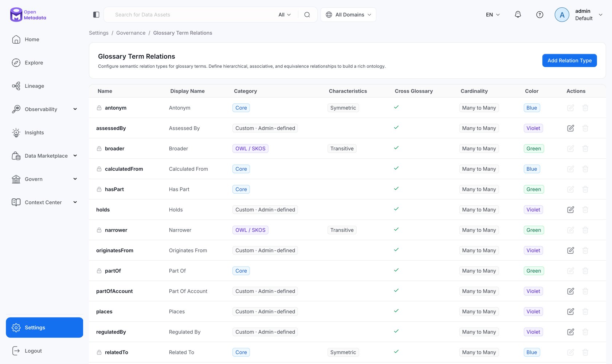Click the OpenMetadata logo
Image resolution: width=612 pixels, height=364 pixels.
pyautogui.click(x=28, y=15)
